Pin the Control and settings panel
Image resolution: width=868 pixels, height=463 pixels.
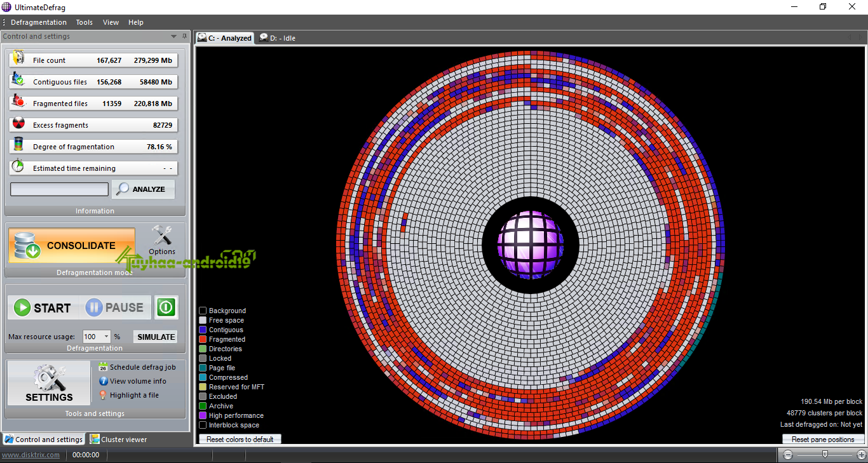(x=185, y=36)
